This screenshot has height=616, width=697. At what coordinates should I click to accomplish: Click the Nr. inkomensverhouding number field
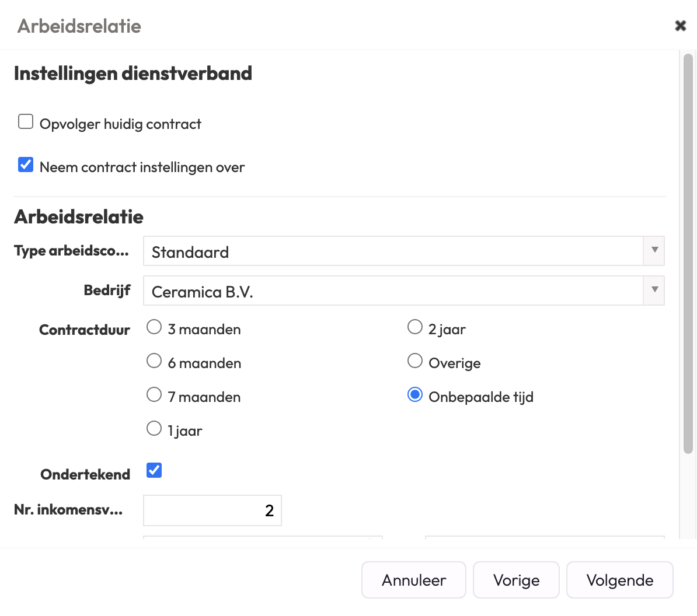coord(212,510)
